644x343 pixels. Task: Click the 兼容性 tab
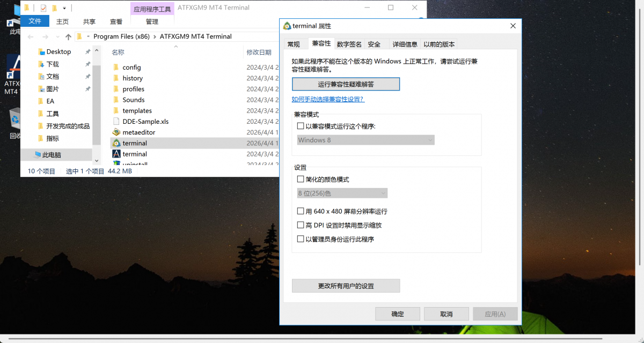click(x=321, y=43)
